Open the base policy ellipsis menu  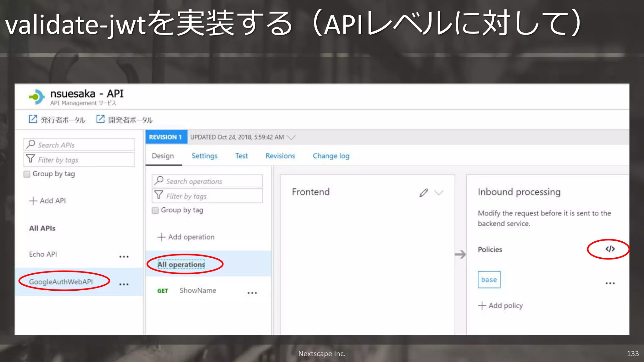point(610,283)
